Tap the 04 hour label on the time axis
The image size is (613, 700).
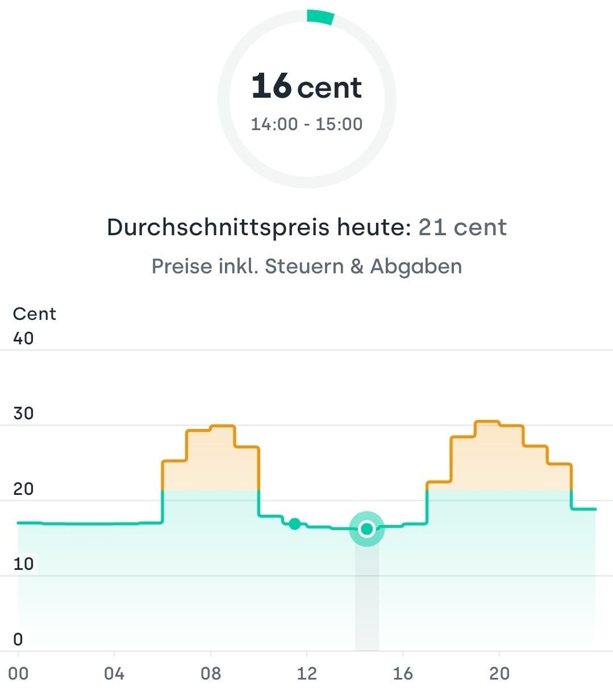pos(114,674)
